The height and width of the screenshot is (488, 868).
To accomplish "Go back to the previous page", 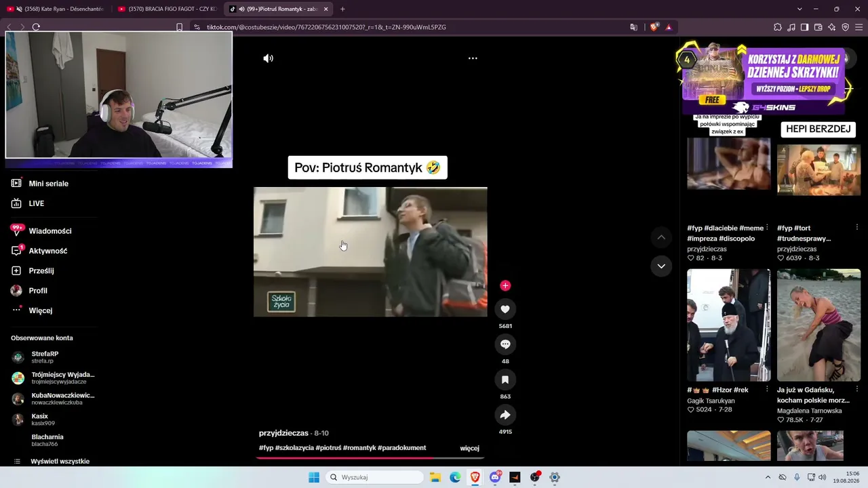I will 9,27.
